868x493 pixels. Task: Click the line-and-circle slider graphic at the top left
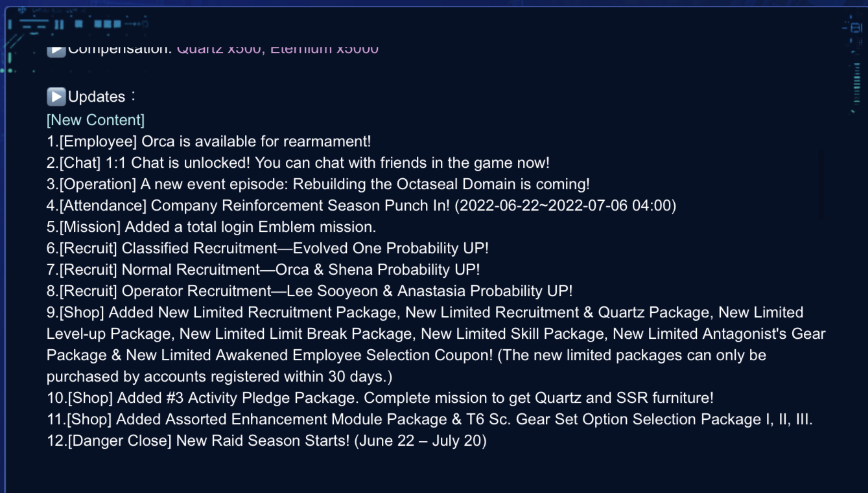pos(136,24)
